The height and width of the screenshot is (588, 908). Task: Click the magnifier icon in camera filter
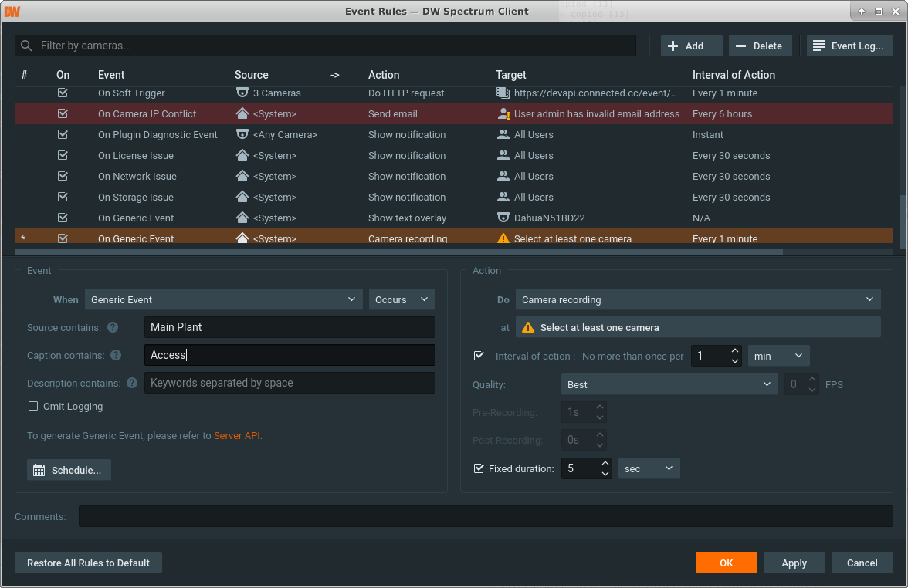(27, 46)
